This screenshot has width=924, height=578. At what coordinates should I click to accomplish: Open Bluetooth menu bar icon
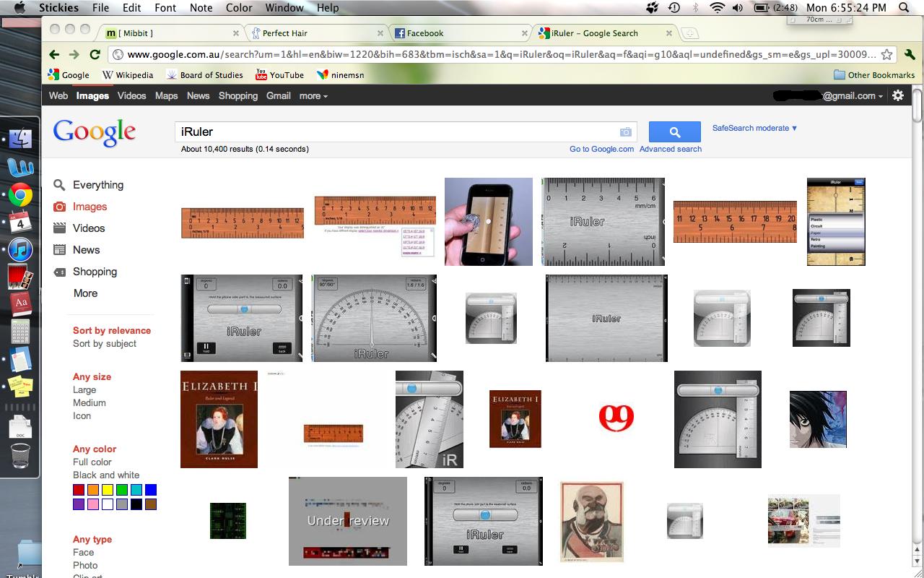click(695, 8)
